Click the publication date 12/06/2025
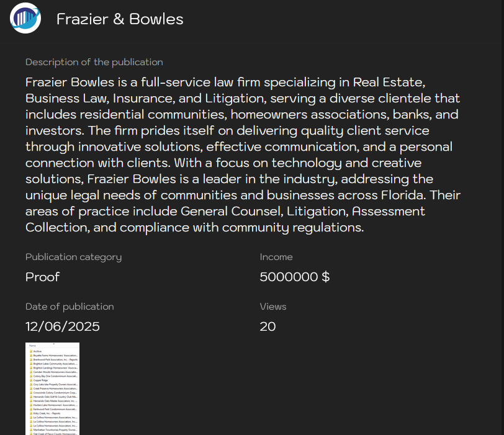 pyautogui.click(x=62, y=326)
